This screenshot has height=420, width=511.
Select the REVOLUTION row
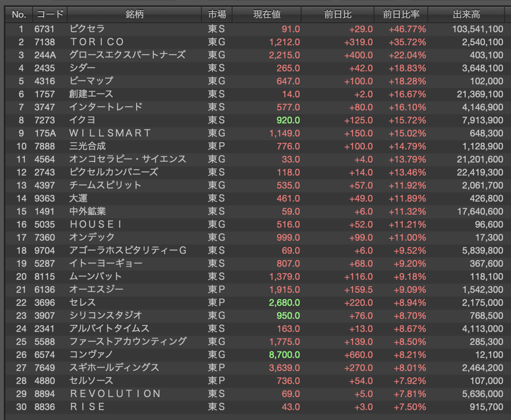pyautogui.click(x=255, y=394)
